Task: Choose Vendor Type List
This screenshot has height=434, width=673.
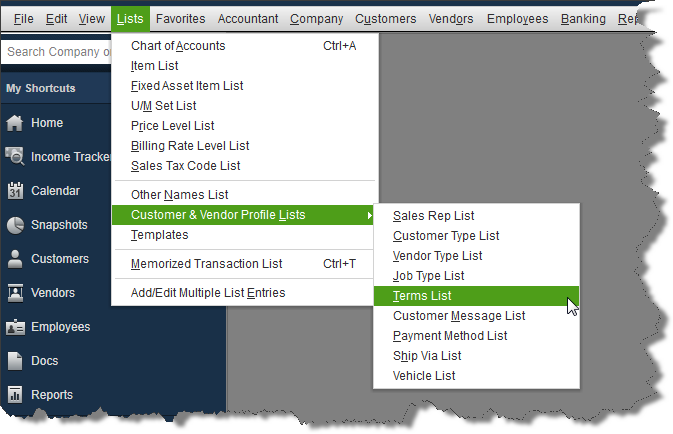Action: (476, 256)
